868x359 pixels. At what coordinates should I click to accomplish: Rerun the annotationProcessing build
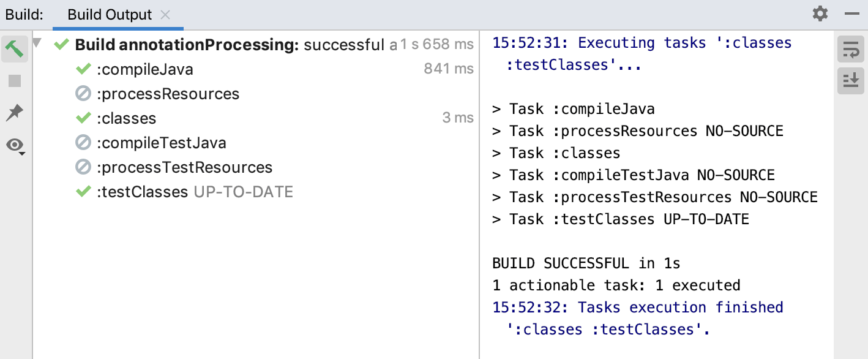tap(13, 48)
